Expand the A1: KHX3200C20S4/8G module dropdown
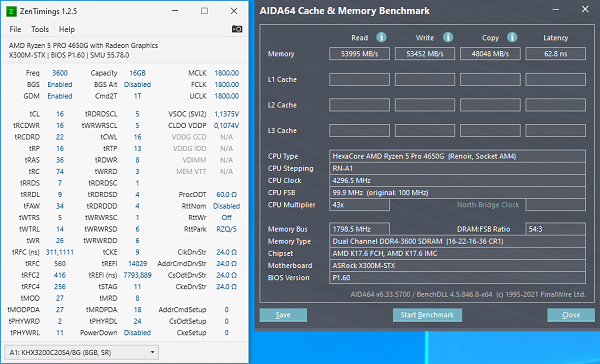The width and height of the screenshot is (600, 364). 81,352
